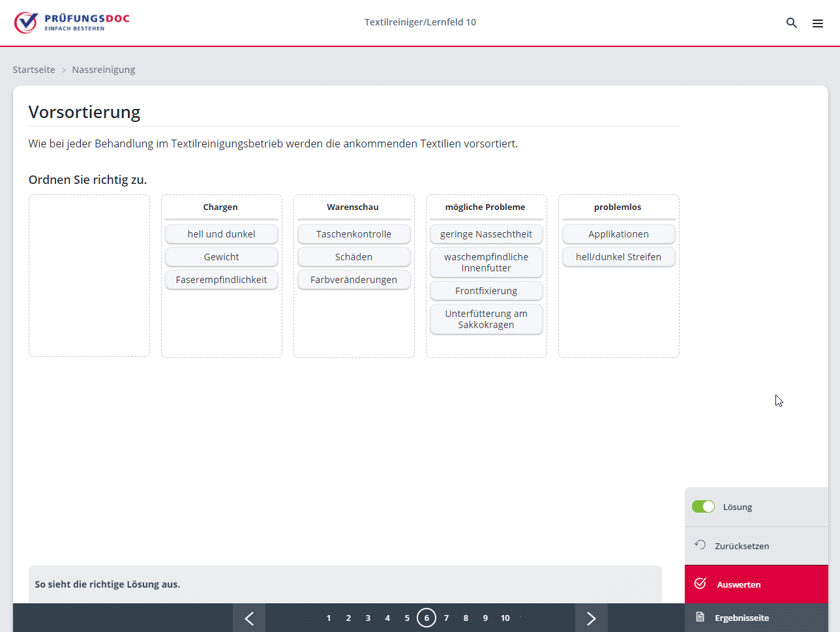Open the search magnifier icon

coord(792,23)
